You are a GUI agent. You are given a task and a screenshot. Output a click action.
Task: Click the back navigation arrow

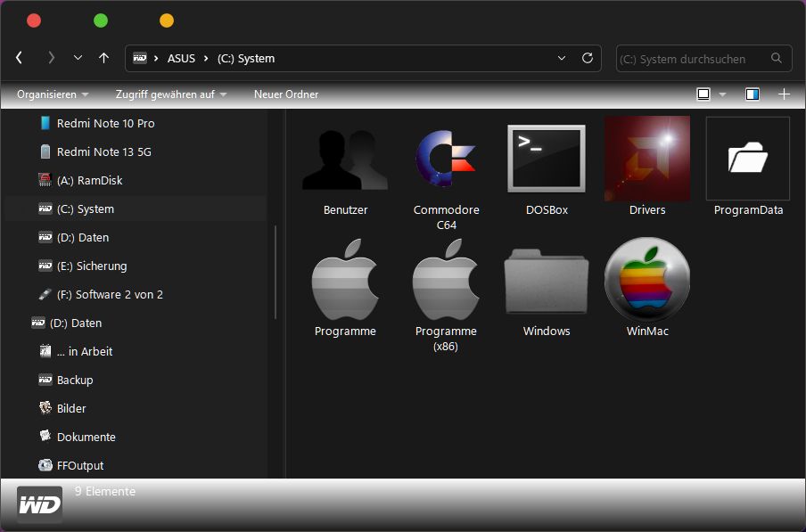tap(19, 58)
